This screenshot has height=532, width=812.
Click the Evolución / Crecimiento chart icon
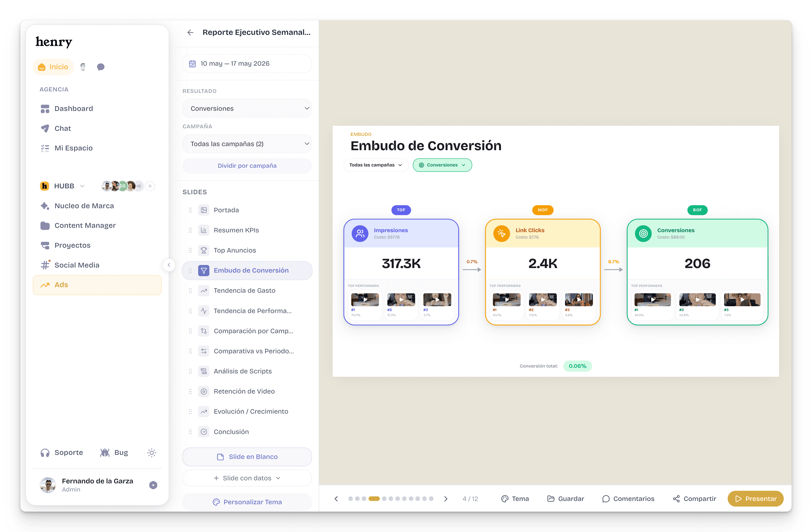204,411
